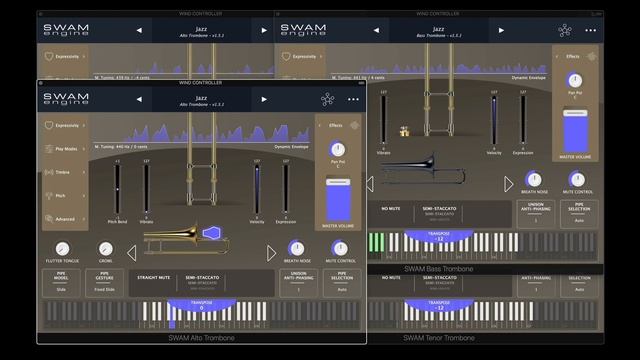Click next preset arrow in rear Alto Trombone window
The image size is (640, 360).
(264, 30)
